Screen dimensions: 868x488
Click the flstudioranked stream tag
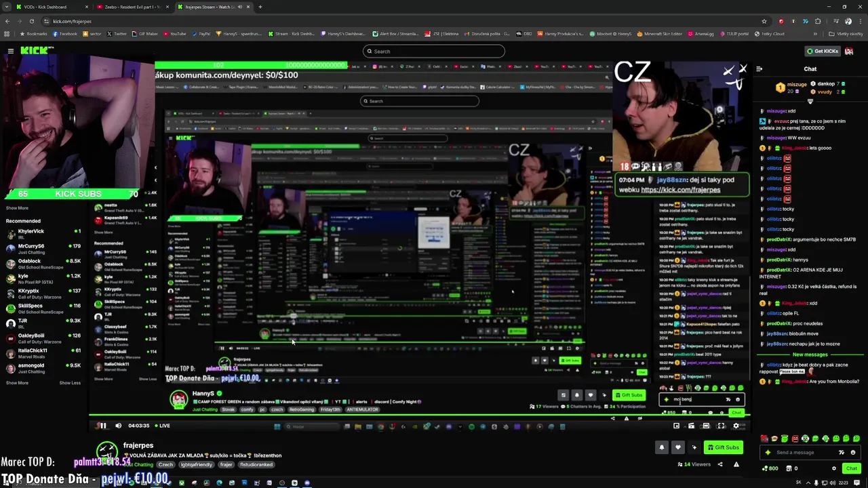256,464
